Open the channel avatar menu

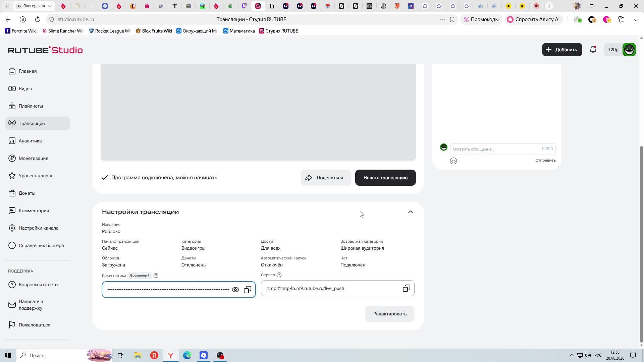(629, 50)
